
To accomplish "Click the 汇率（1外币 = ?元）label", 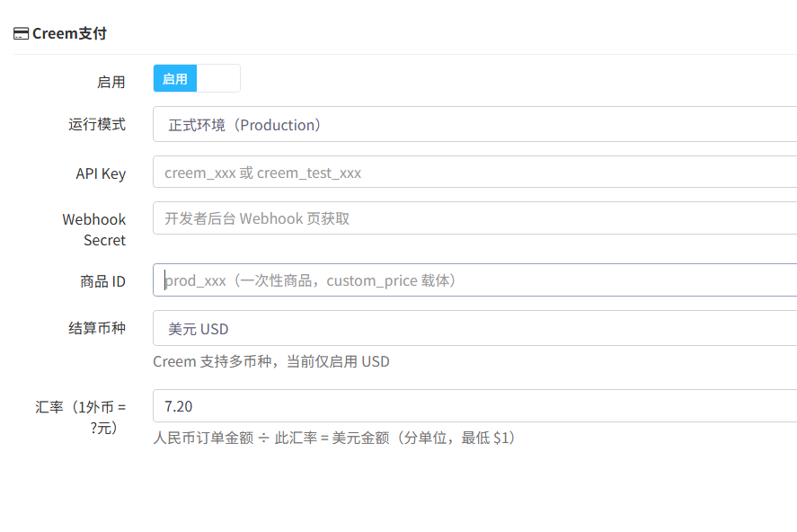I will click(80, 417).
